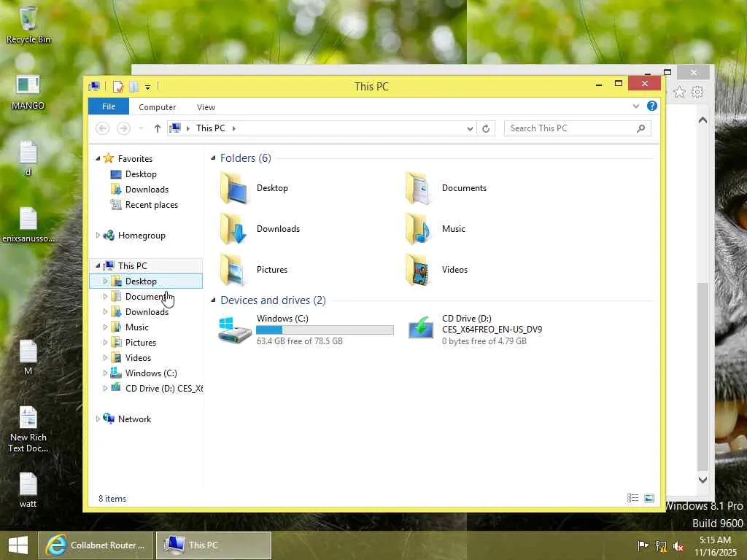747x560 pixels.
Task: Open the Recent locations dropdown arrow
Action: 141,128
